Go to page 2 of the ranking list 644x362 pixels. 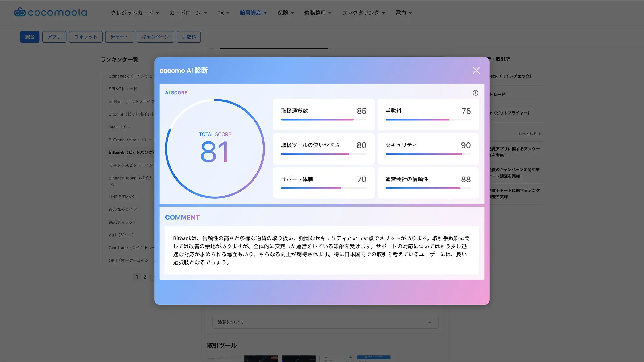tap(145, 277)
